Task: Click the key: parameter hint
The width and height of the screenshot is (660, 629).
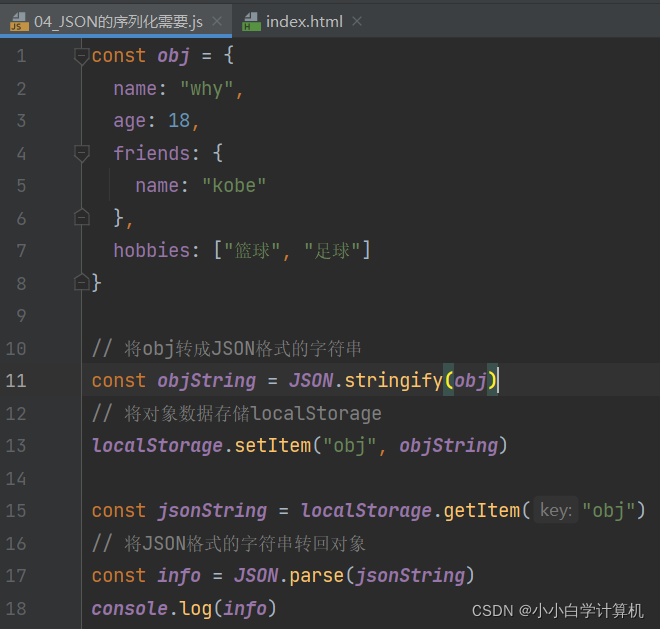Action: point(556,511)
